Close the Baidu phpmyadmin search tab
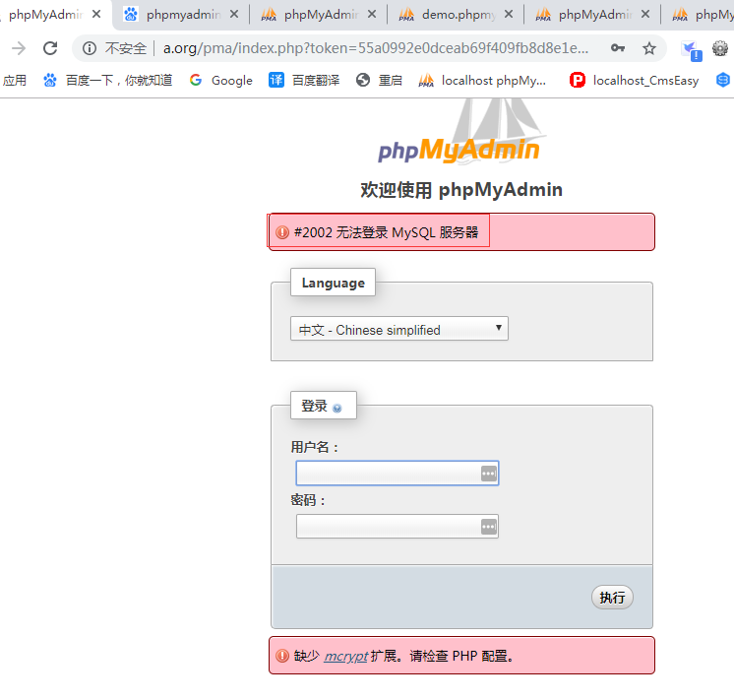The width and height of the screenshot is (734, 700). [234, 14]
